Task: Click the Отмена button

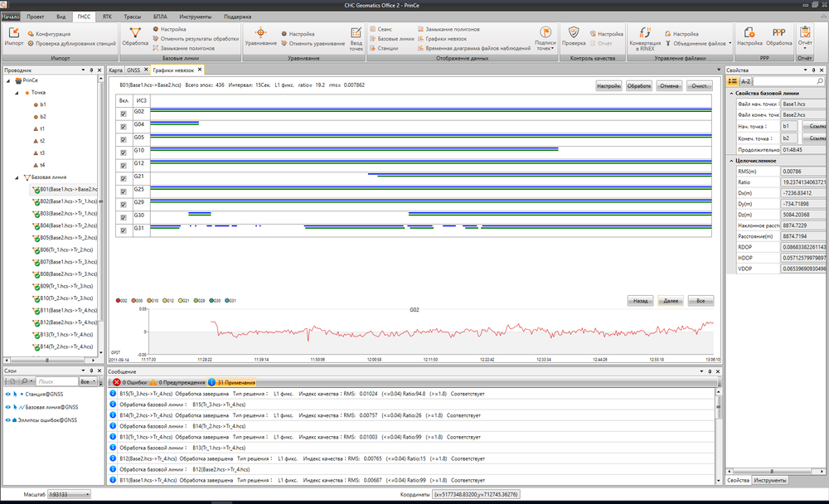Action: click(669, 85)
